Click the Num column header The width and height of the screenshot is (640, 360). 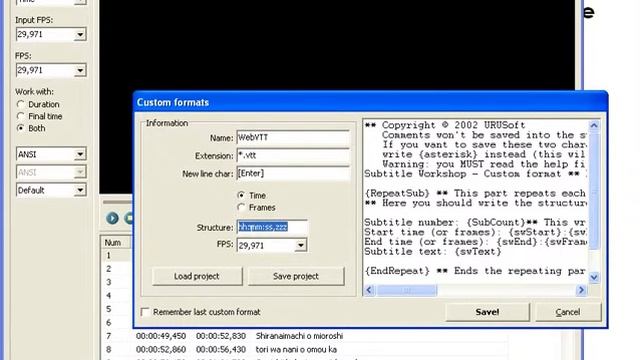[x=115, y=242]
